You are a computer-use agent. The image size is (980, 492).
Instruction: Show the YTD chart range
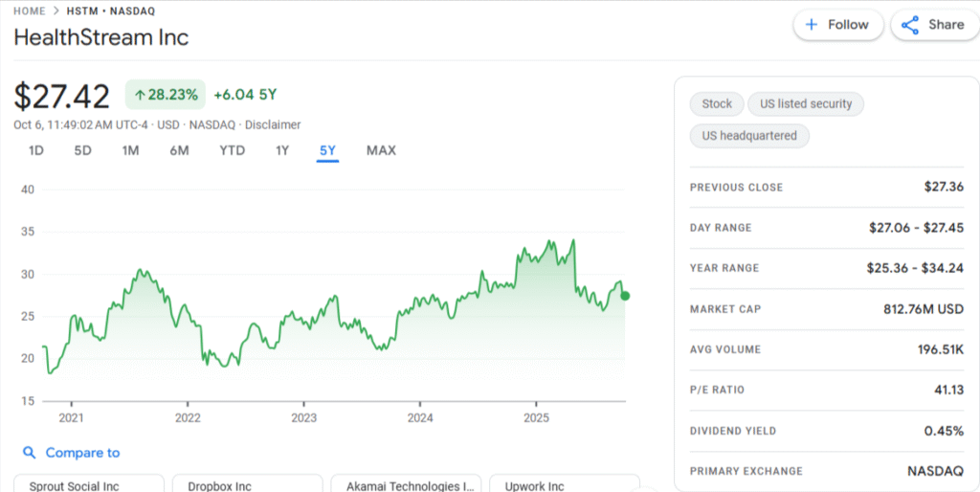coord(232,150)
